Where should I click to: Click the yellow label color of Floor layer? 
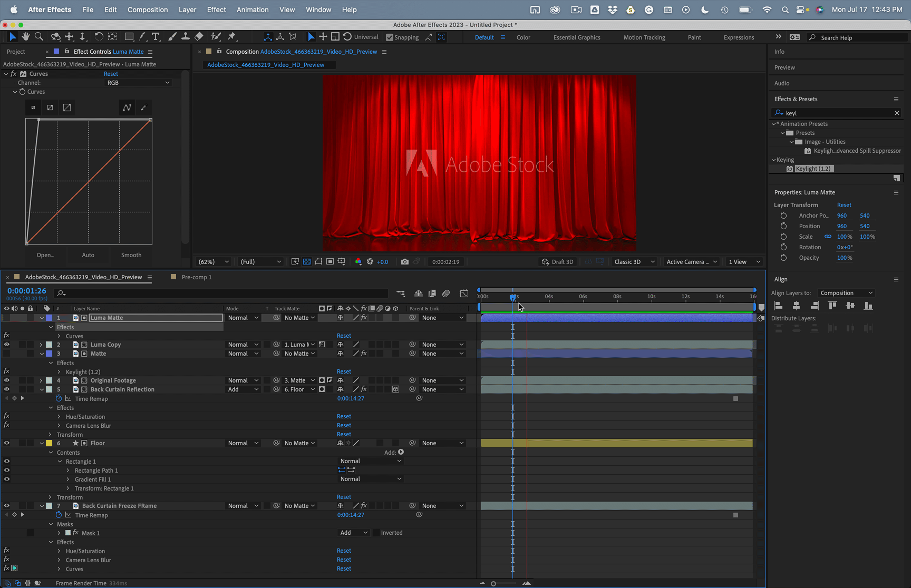tap(49, 443)
